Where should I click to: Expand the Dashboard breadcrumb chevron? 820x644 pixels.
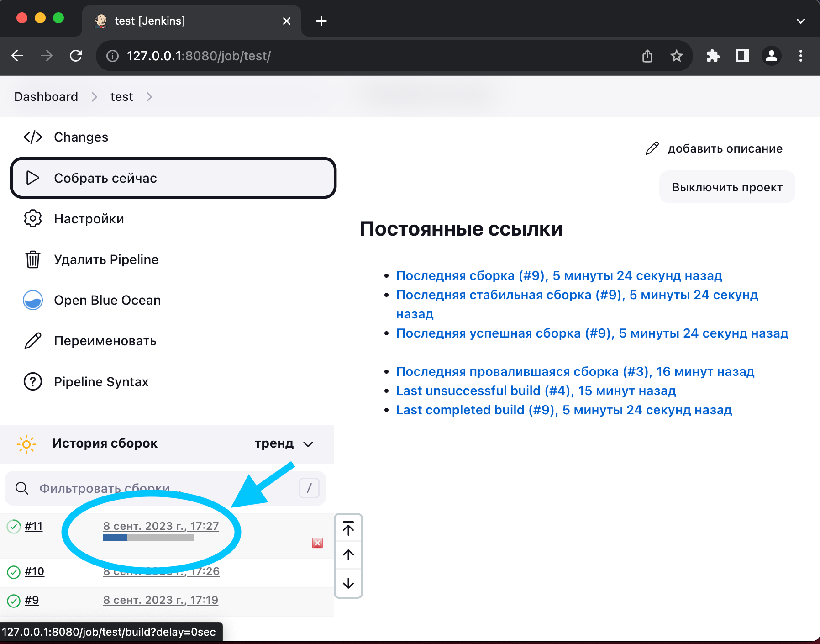95,97
